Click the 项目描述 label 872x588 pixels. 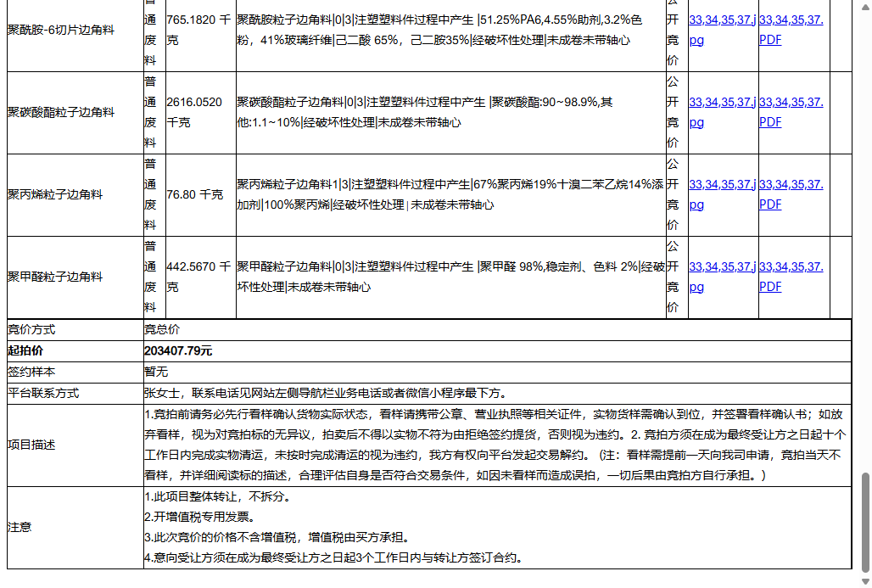[x=31, y=445]
